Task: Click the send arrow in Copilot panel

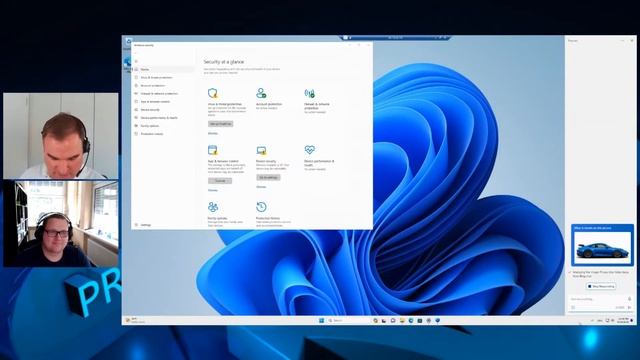Action: 630,307
